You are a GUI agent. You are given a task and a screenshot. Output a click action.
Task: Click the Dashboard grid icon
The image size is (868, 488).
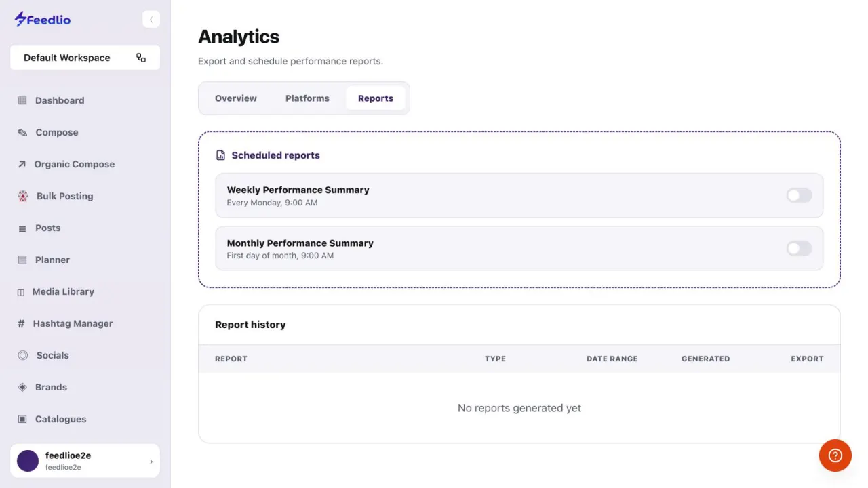[x=22, y=100]
